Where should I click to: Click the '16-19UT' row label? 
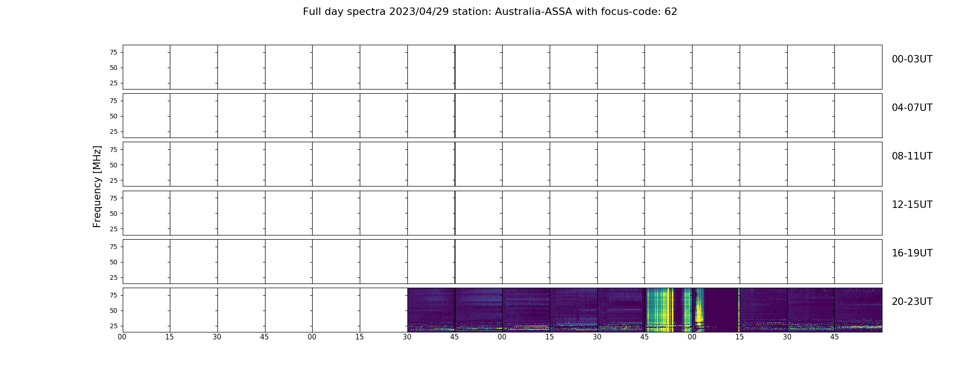pos(912,253)
